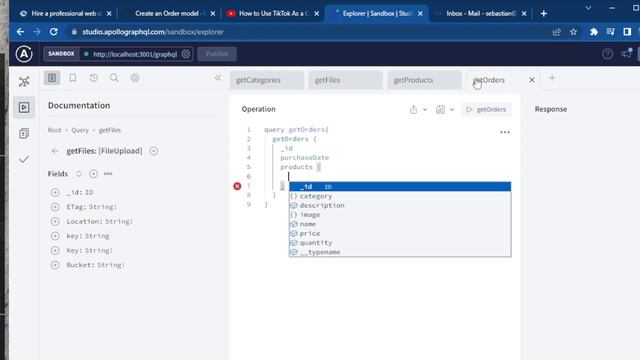
Task: Reload the browser page
Action: [x=53, y=32]
